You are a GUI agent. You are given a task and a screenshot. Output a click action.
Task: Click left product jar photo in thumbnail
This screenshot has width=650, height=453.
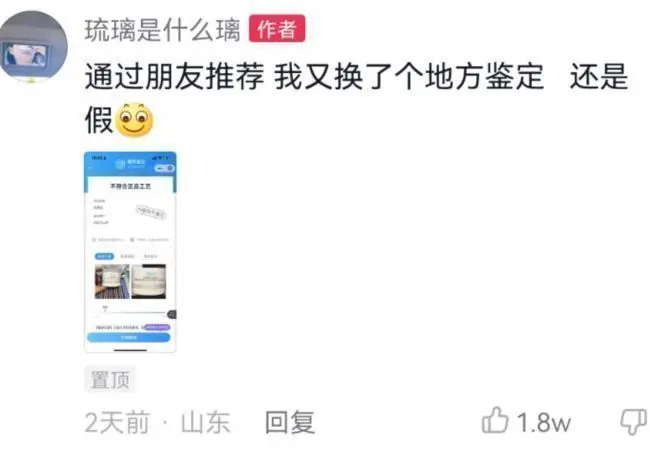(x=112, y=281)
